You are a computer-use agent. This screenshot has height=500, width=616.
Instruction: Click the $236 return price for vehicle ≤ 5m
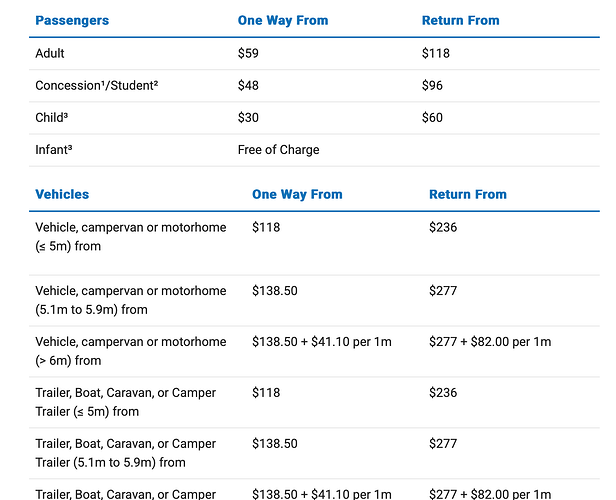443,227
